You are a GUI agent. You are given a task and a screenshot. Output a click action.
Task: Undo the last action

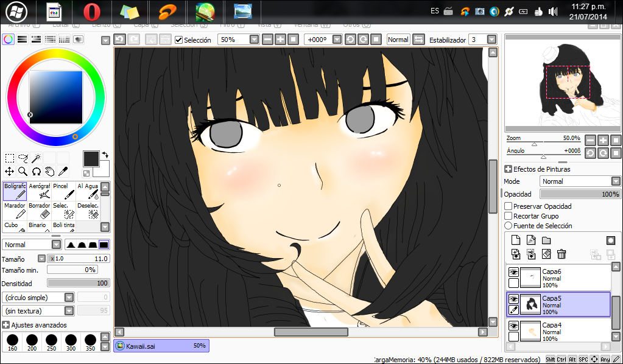pyautogui.click(x=119, y=40)
